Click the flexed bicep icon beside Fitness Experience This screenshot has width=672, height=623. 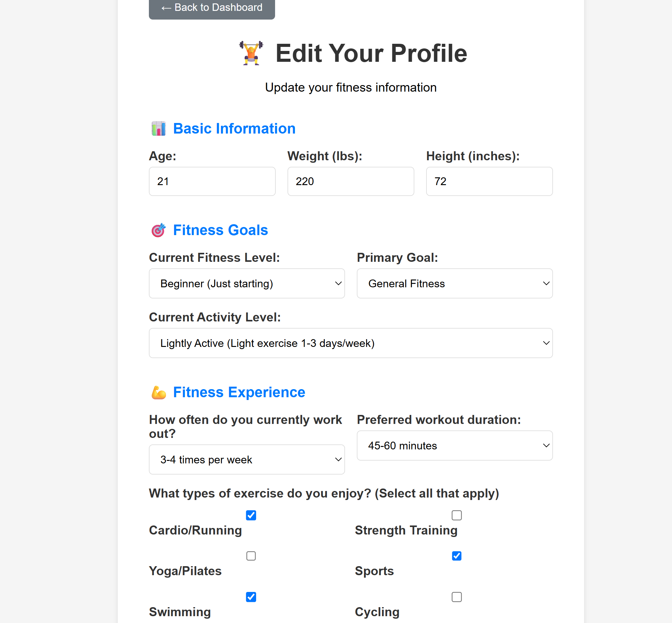click(159, 392)
